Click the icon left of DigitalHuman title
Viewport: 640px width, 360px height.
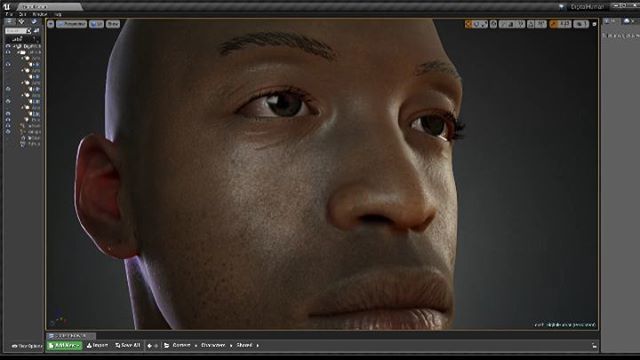click(562, 7)
